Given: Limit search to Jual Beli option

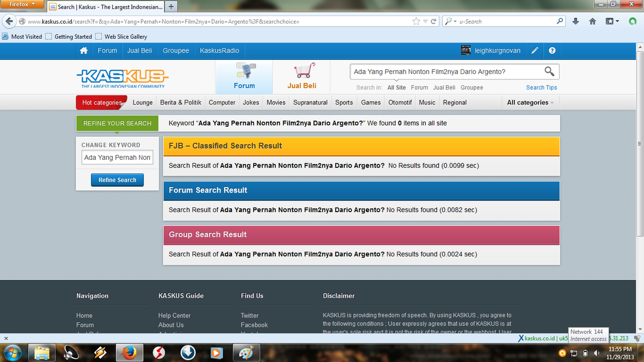Looking at the screenshot, I should point(444,87).
